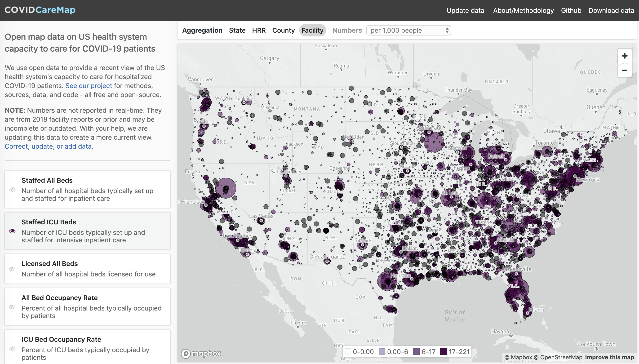Viewport: 639px width, 364px height.
Task: Follow the See our project link
Action: tap(89, 86)
